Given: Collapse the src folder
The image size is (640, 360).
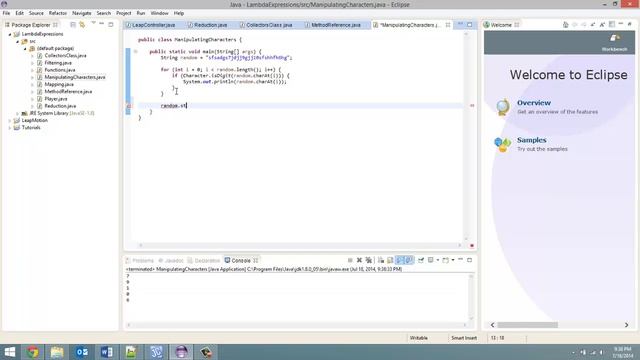Looking at the screenshot, I should coord(18,42).
